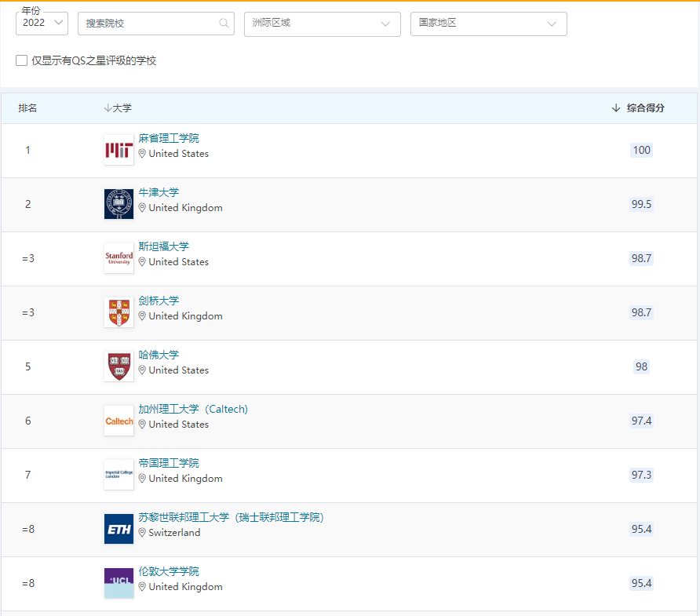Open the Imperial College London logo

click(118, 475)
